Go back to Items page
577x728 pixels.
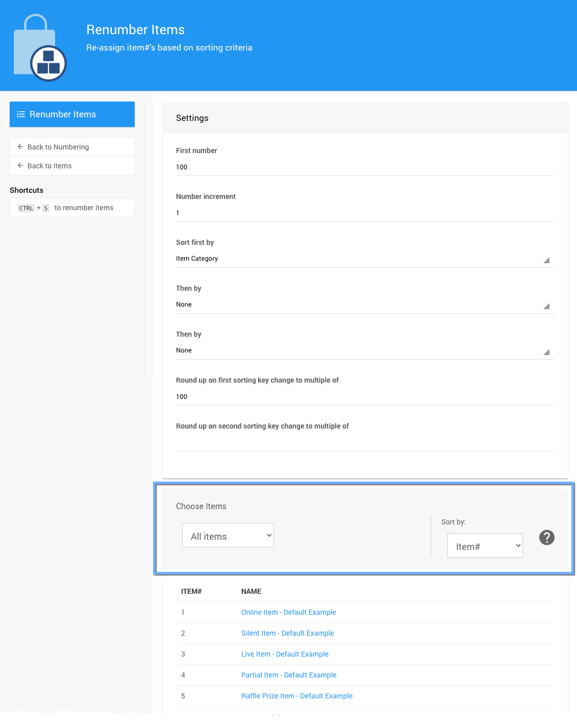tap(49, 166)
